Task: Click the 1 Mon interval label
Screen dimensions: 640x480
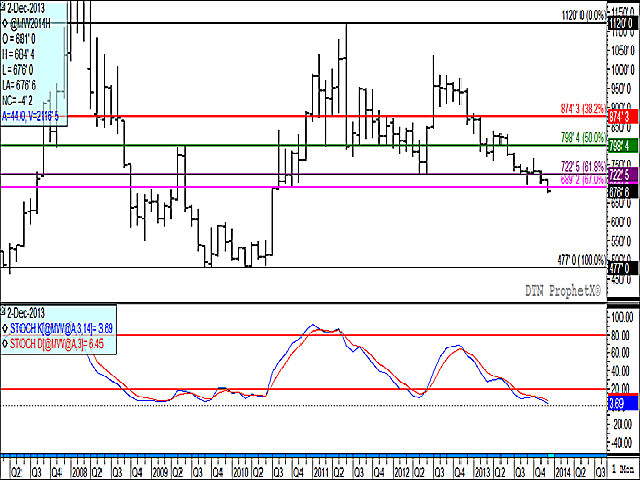Action: click(623, 469)
